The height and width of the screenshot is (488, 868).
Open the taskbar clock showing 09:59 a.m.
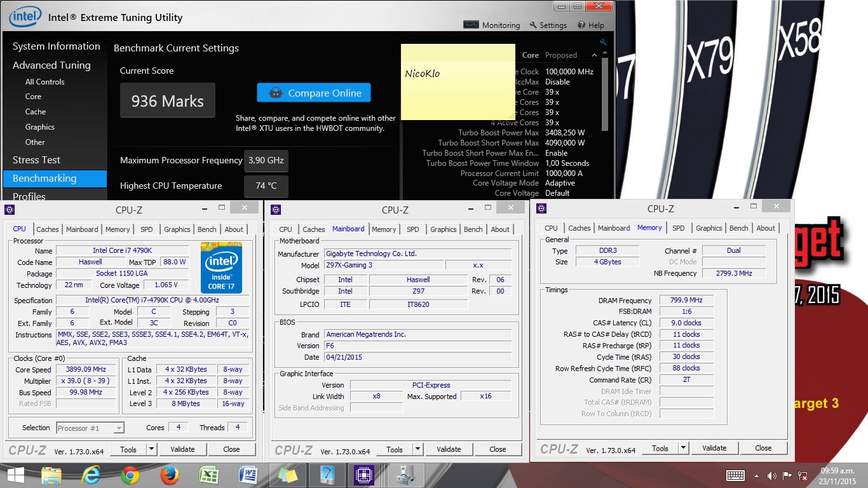pos(839,475)
